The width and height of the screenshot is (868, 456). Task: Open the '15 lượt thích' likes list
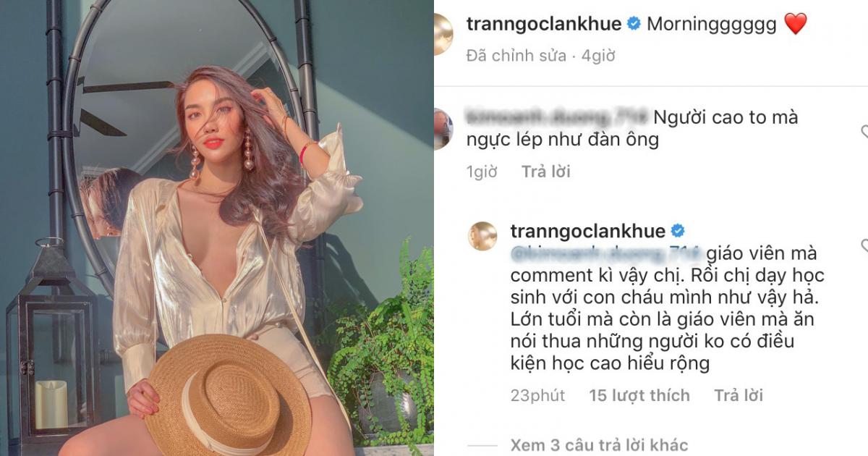pyautogui.click(x=639, y=395)
